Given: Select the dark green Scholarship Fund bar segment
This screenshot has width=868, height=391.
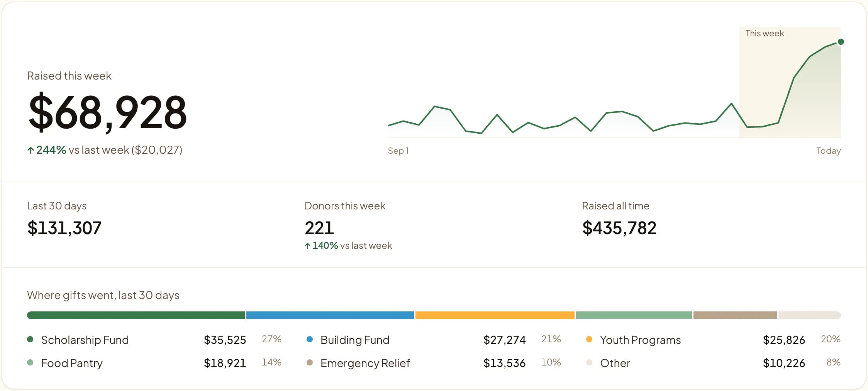Looking at the screenshot, I should click(x=136, y=315).
